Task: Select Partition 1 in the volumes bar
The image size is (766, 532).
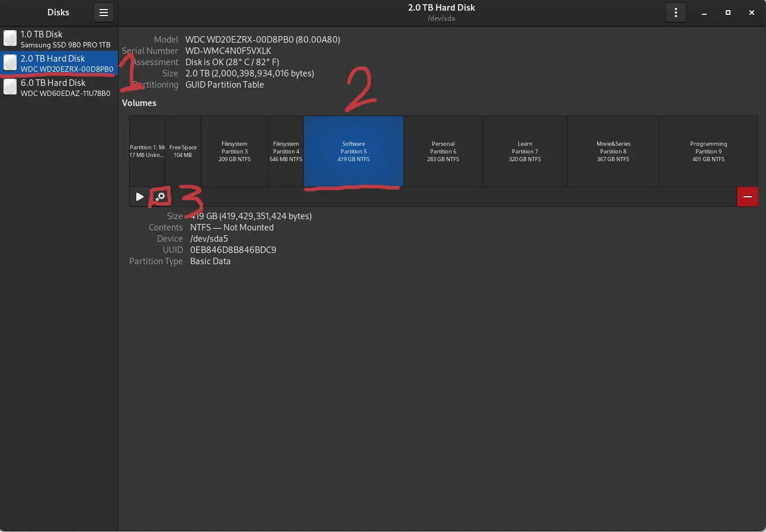Action: (146, 151)
